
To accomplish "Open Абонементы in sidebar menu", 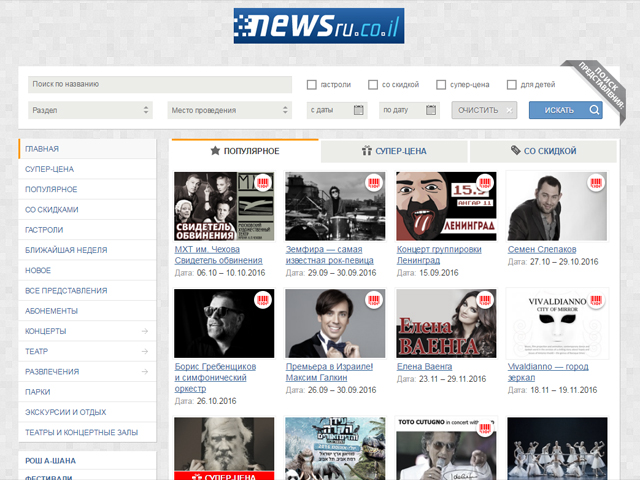I will 87,311.
